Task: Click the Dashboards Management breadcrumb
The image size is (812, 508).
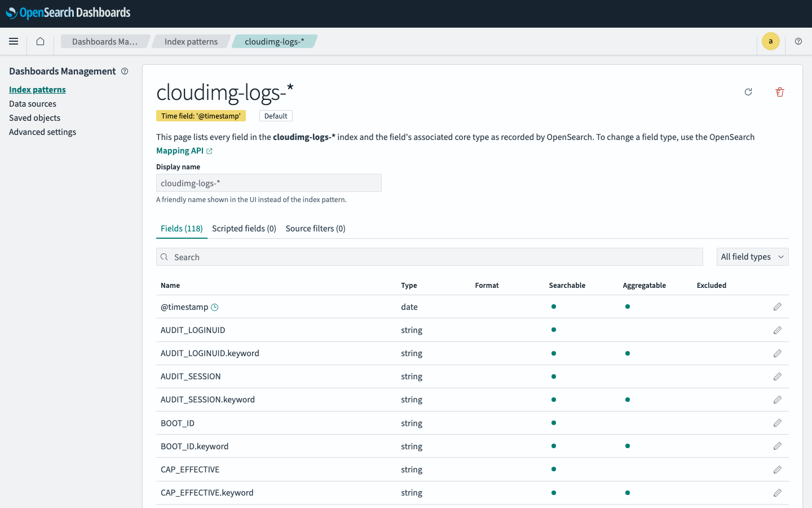Action: point(105,41)
